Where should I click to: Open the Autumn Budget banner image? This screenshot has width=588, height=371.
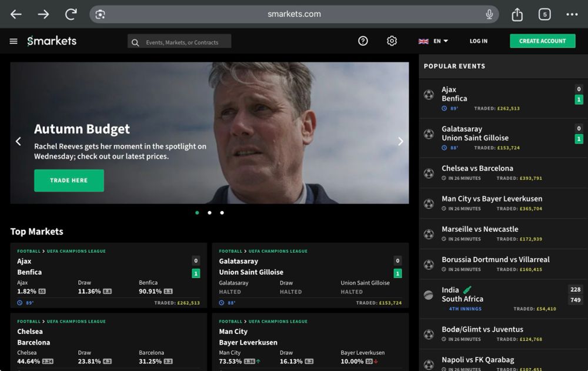(x=209, y=133)
